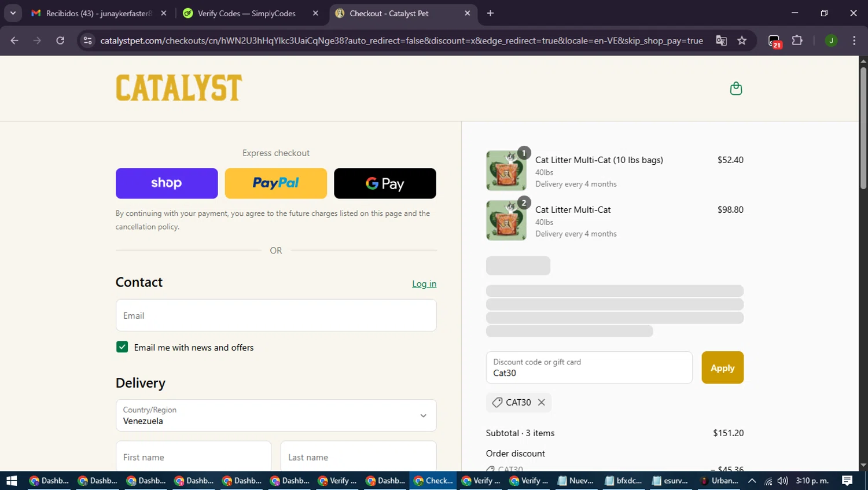Open the tab search dropdown in Chrome

click(13, 13)
